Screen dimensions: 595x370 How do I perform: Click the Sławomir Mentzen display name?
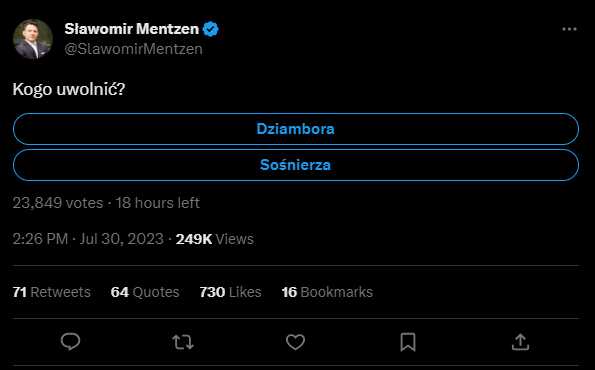point(132,29)
